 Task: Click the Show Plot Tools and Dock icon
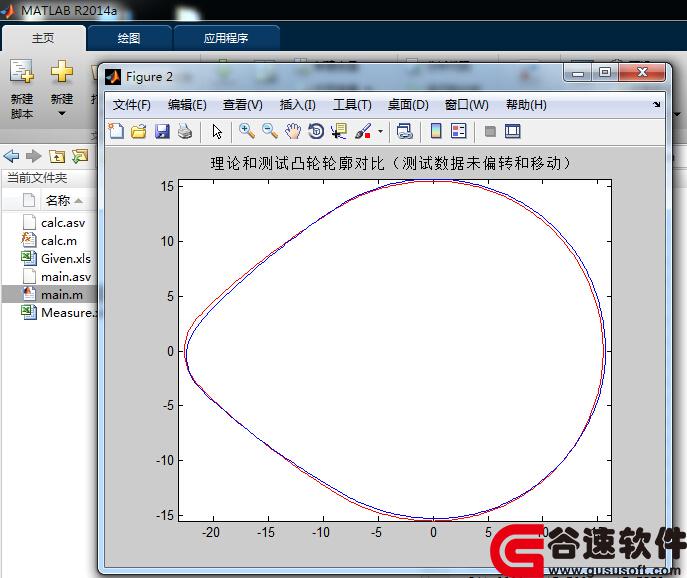point(513,131)
